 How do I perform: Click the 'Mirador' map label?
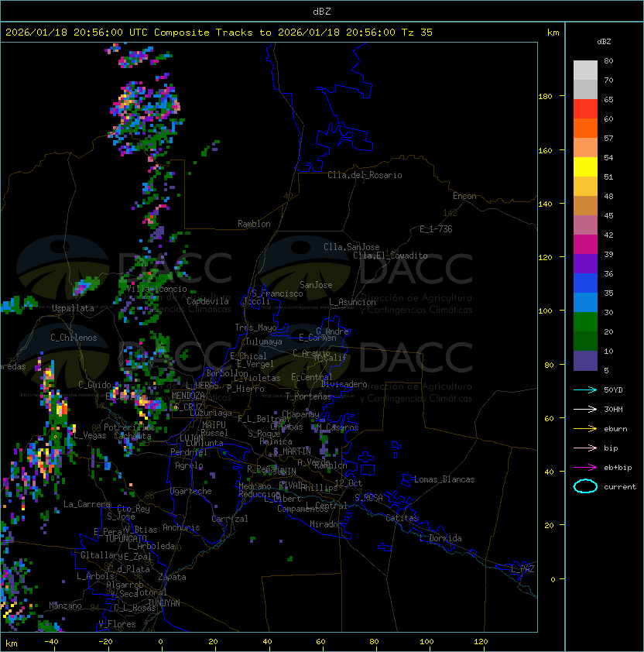(x=326, y=524)
